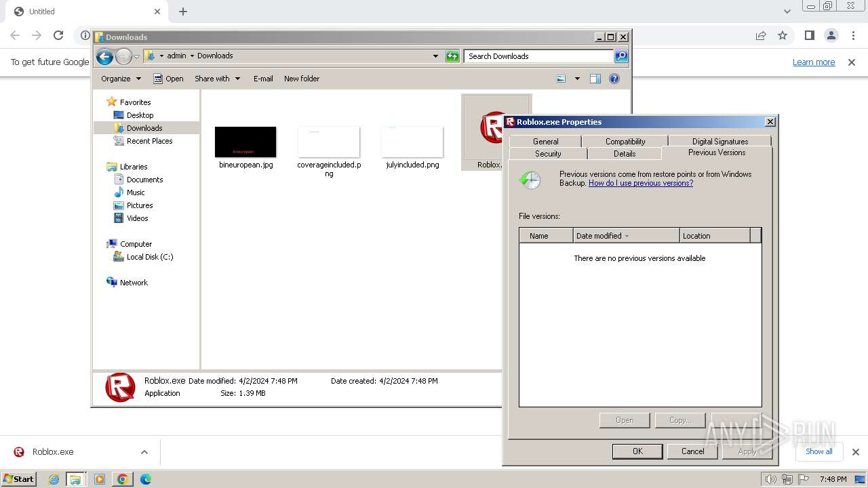This screenshot has height=488, width=868.
Task: Expand the admin breadcrumb arrow
Action: coord(192,56)
